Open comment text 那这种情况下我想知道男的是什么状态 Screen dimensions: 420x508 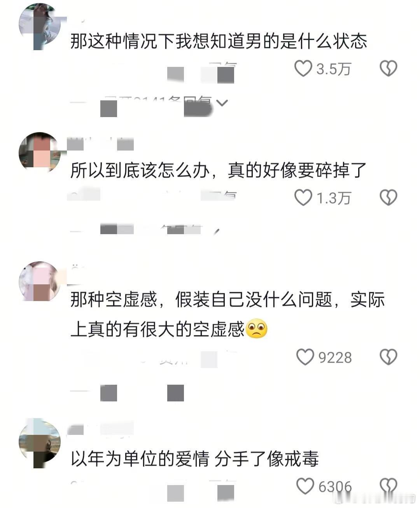pyautogui.click(x=219, y=41)
